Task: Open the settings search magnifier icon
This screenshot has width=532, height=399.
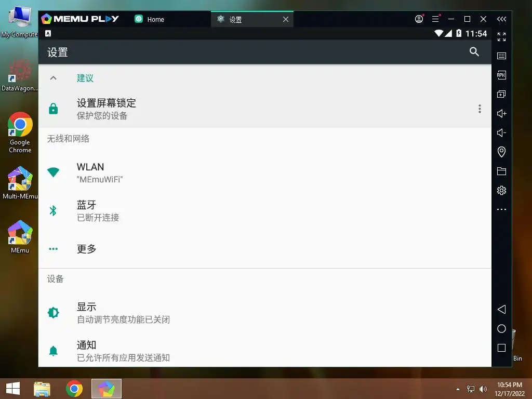Action: pos(474,51)
